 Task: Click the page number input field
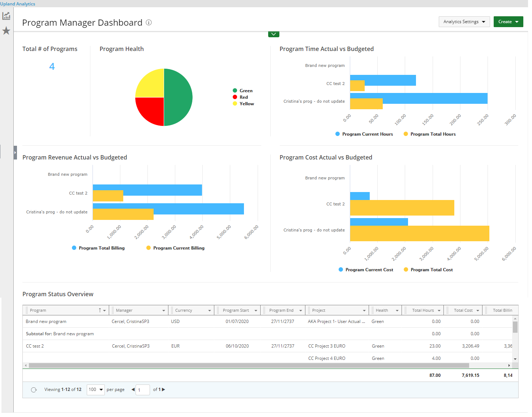[x=143, y=390]
